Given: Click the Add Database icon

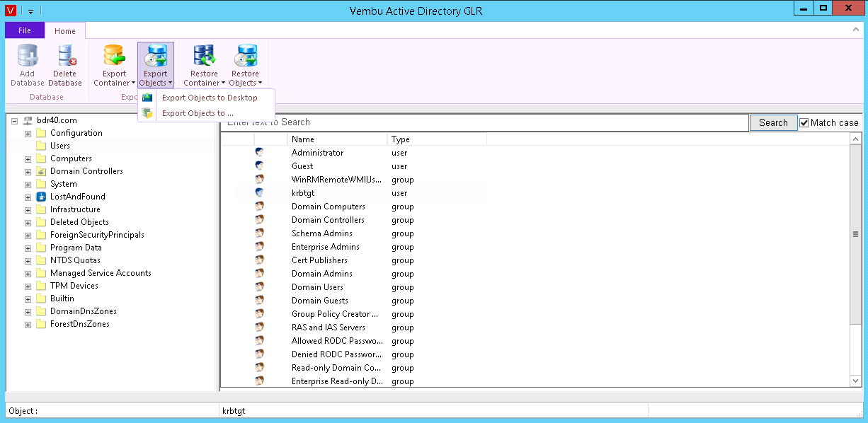Looking at the screenshot, I should pos(27,56).
